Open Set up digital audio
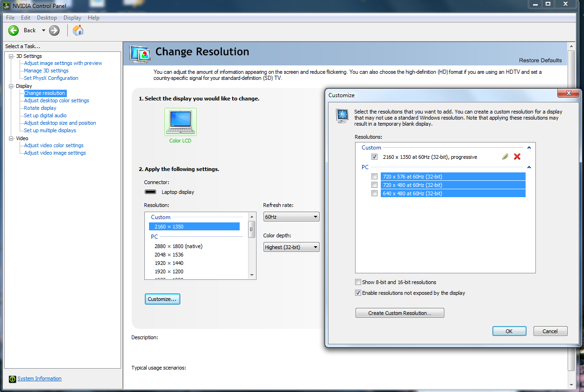Viewport: 584px width, 392px height. click(x=45, y=115)
